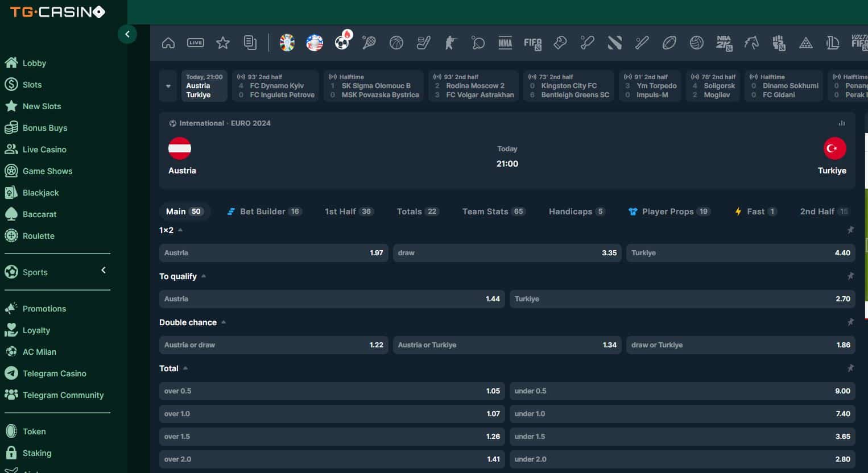This screenshot has width=868, height=473.
Task: Pin the Double chance market
Action: point(850,322)
